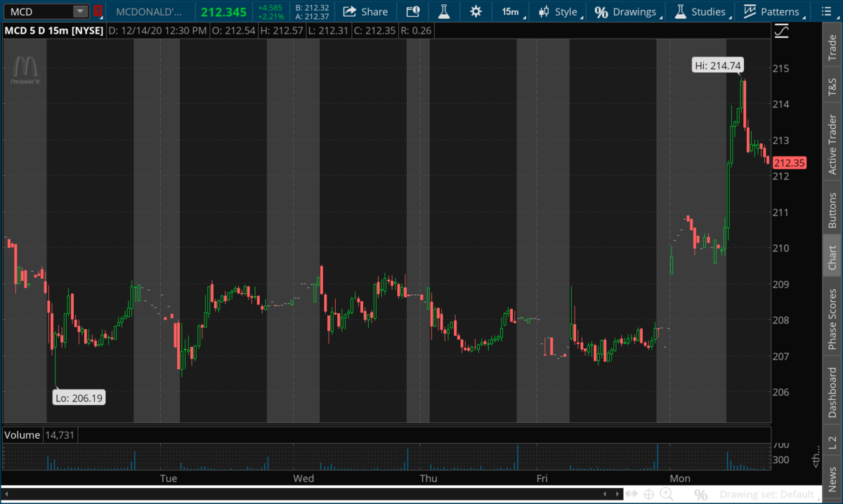The height and width of the screenshot is (504, 843).
Task: Open the T&S side tab
Action: tap(832, 86)
